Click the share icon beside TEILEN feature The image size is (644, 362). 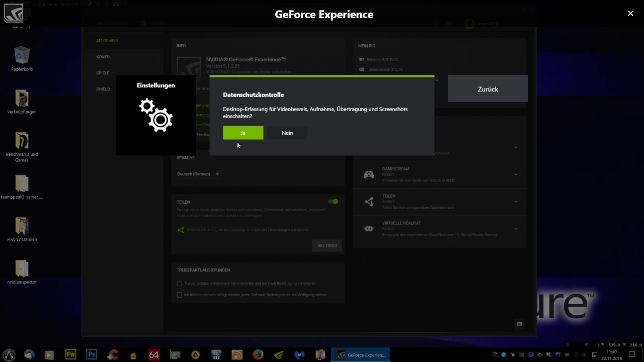pos(369,202)
